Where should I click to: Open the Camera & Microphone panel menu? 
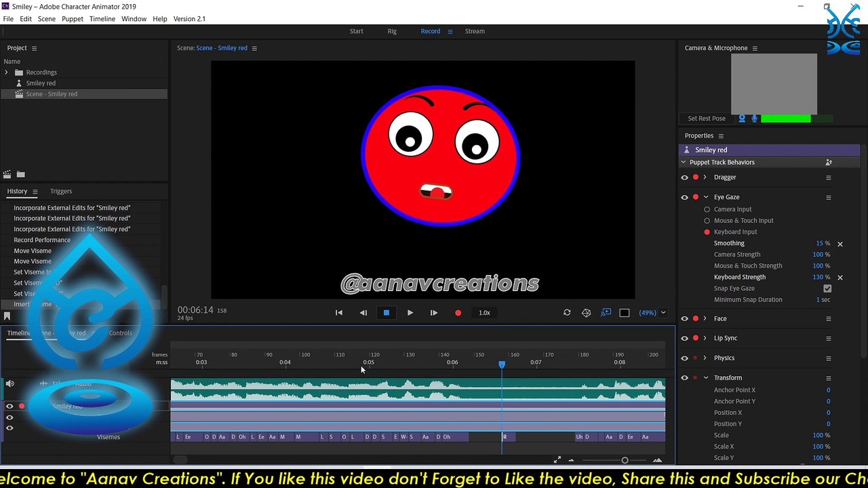[755, 48]
